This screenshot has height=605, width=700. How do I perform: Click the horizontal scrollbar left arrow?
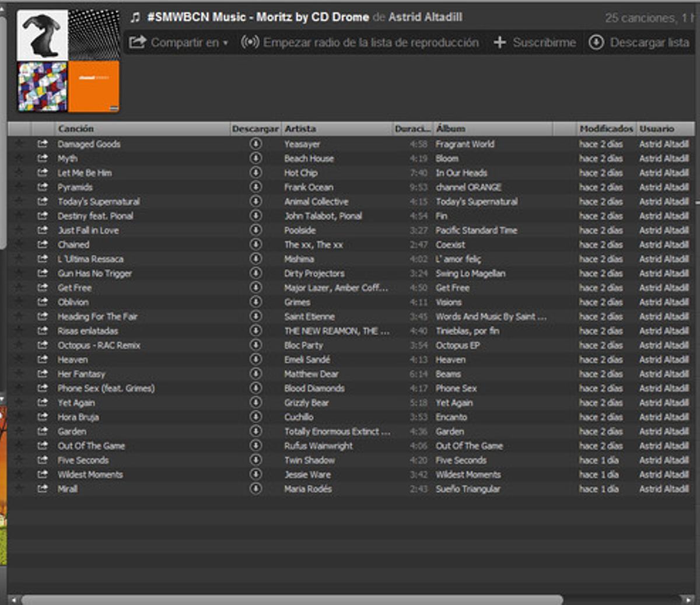click(13, 600)
